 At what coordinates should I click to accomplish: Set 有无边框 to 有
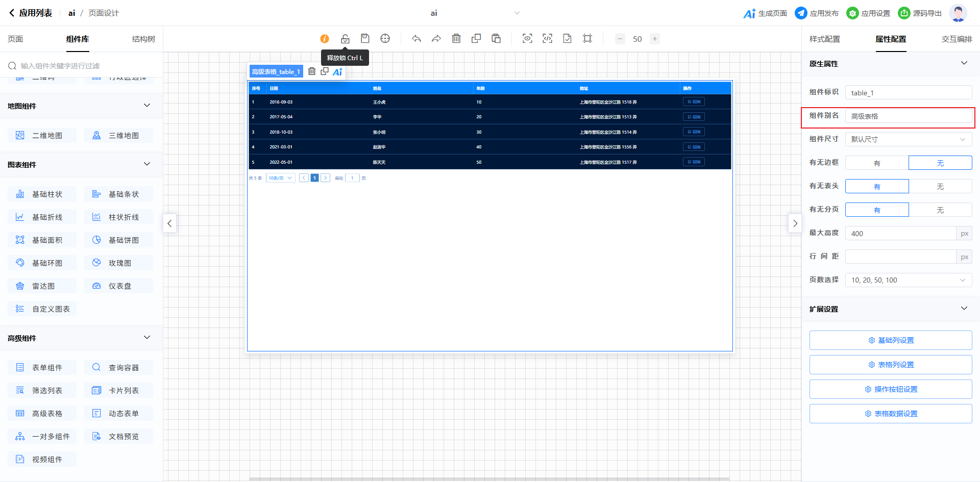tap(877, 163)
